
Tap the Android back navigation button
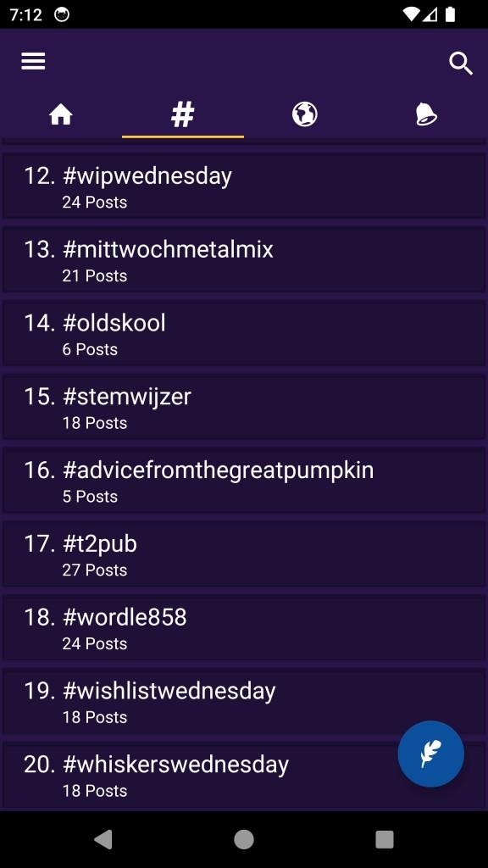[103, 839]
